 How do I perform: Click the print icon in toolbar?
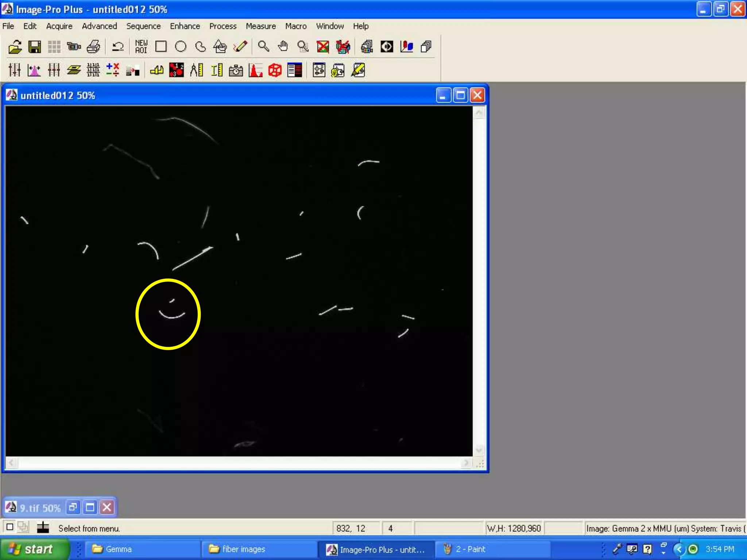[x=94, y=47]
